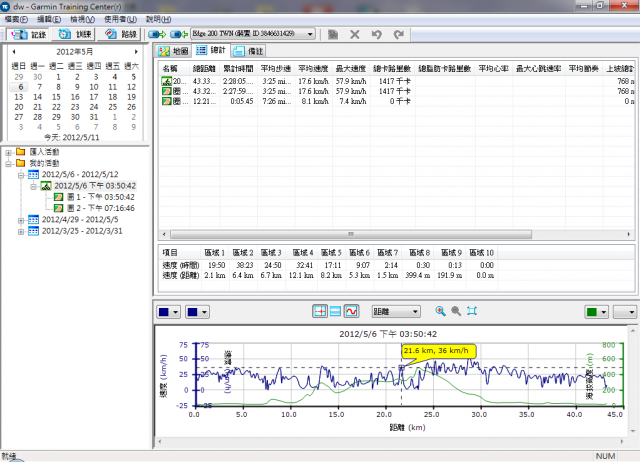The image size is (640, 462).
Task: Open the 編輯(E) menu
Action: pyautogui.click(x=49, y=19)
